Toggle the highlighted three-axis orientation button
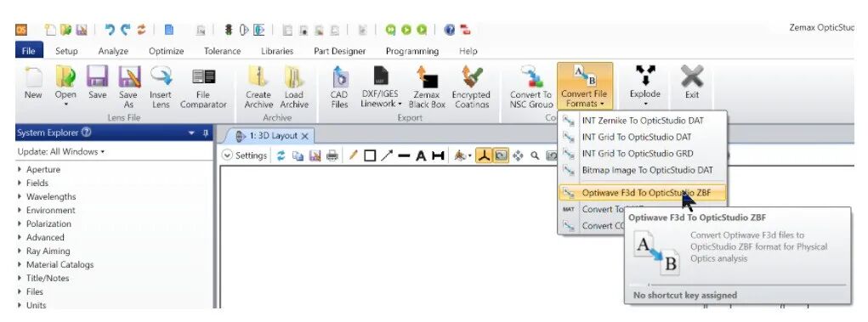The width and height of the screenshot is (868, 322). [485, 155]
